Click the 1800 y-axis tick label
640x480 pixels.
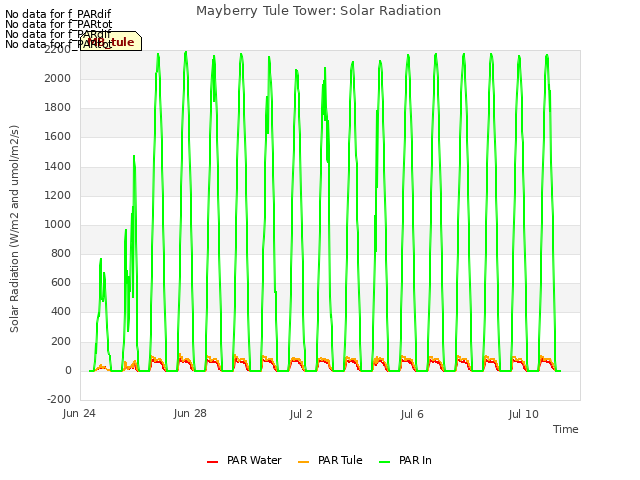[x=58, y=108]
